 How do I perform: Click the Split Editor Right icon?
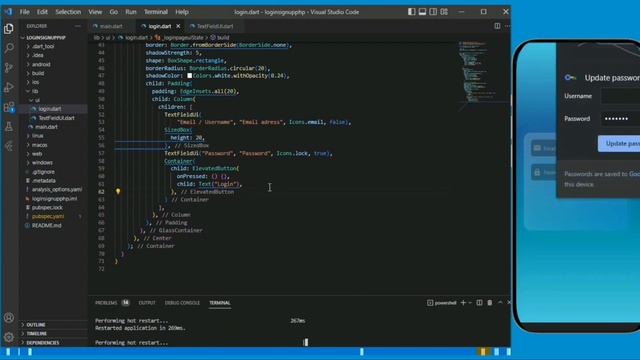497,26
